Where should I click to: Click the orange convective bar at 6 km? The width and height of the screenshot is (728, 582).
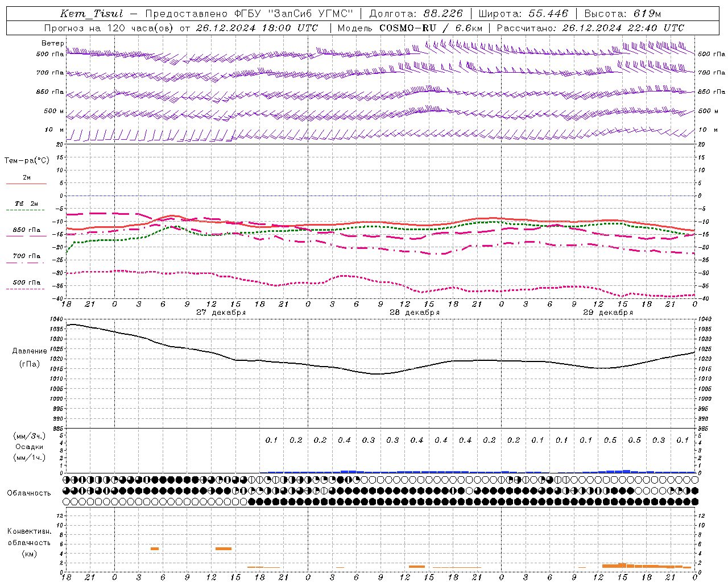click(155, 548)
